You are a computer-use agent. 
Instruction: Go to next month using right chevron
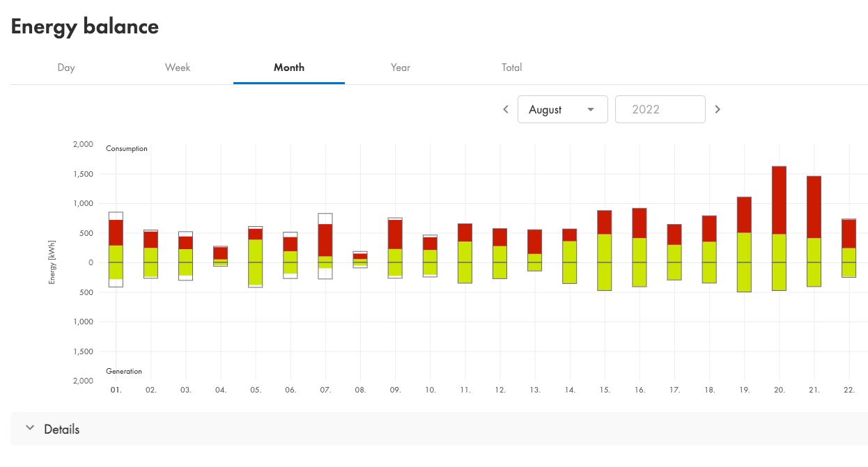[x=718, y=109]
